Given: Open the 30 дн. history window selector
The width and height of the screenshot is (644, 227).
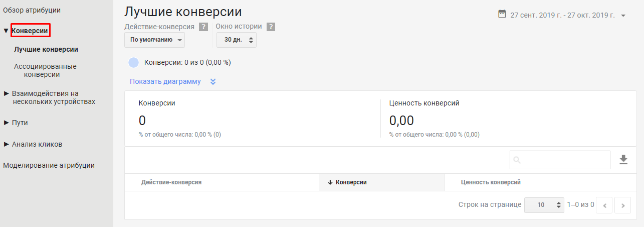Looking at the screenshot, I should [237, 40].
